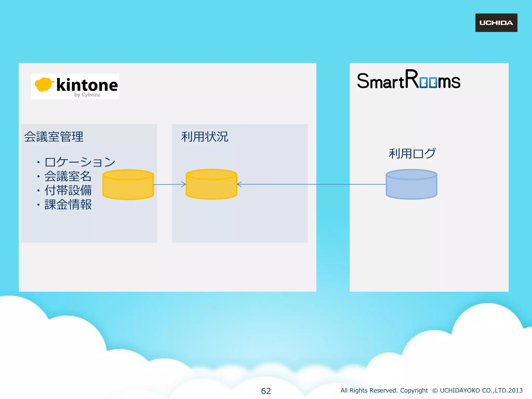
Task: Click the left yellow database cylinder
Action: pyautogui.click(x=128, y=185)
